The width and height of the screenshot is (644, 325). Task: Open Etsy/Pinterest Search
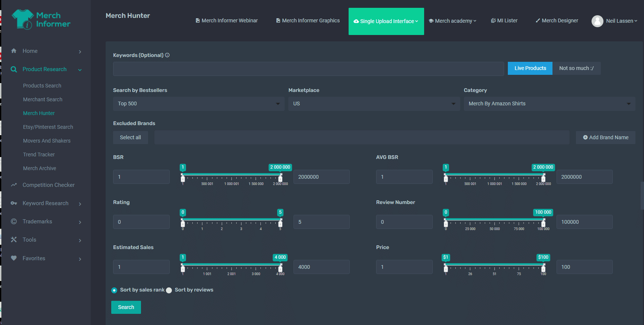click(x=48, y=127)
